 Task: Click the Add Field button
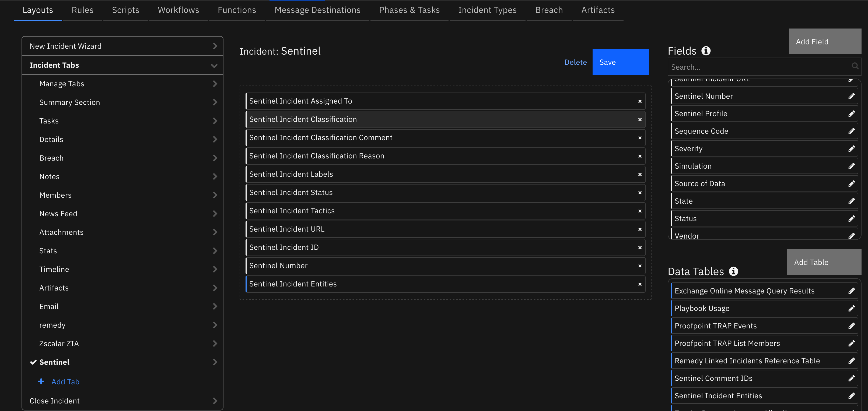pyautogui.click(x=825, y=41)
